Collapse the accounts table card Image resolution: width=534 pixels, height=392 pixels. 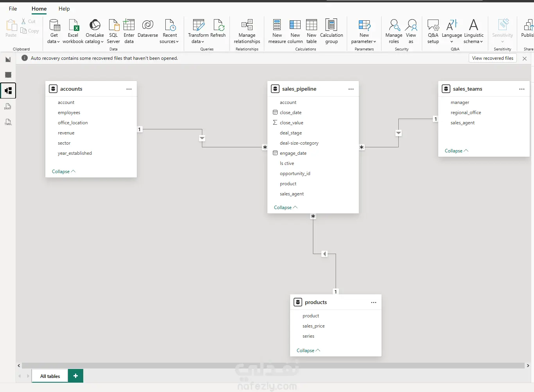tap(64, 172)
